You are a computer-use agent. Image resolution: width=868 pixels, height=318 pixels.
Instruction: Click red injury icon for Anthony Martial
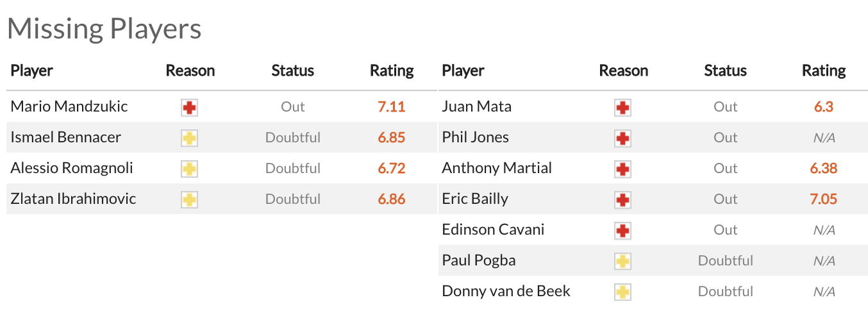pyautogui.click(x=622, y=169)
